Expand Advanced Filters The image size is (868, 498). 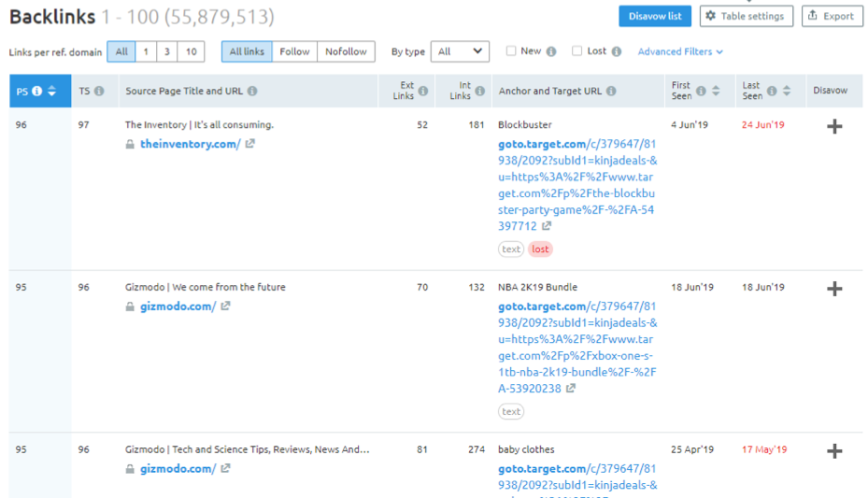680,51
